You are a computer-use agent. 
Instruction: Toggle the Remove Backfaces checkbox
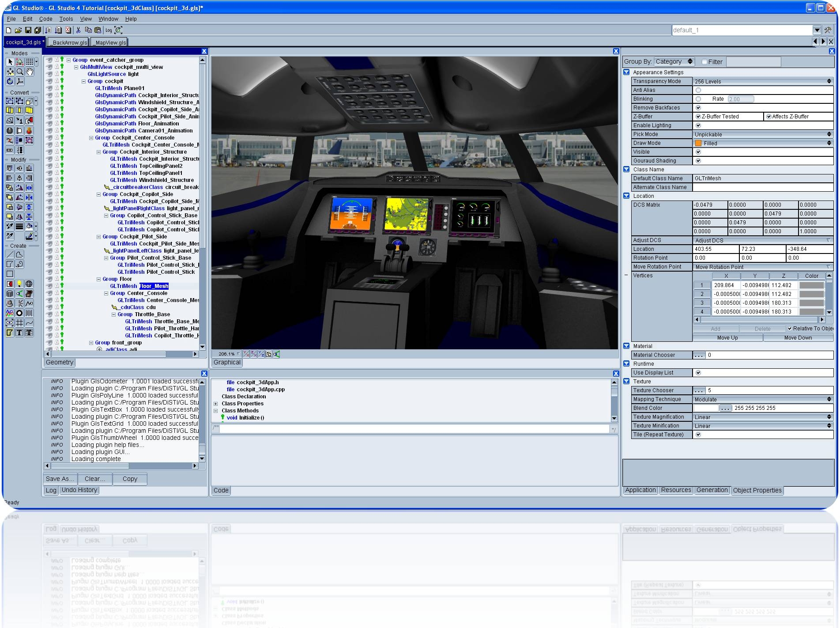click(x=698, y=108)
